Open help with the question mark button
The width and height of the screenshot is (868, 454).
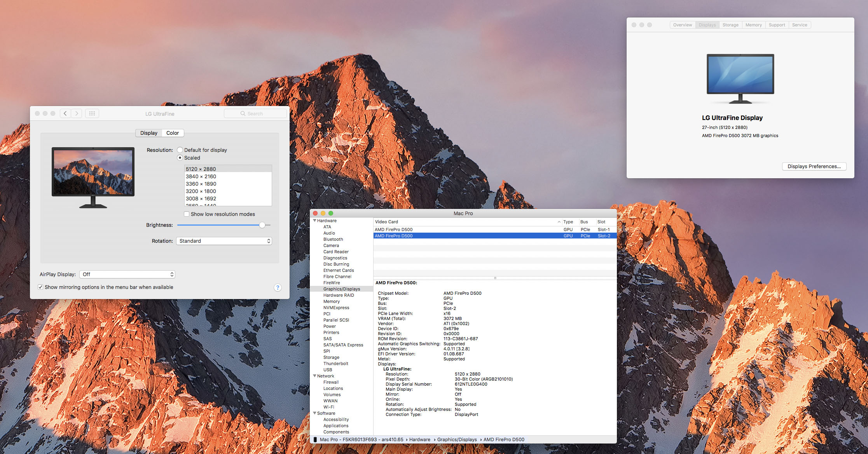[x=278, y=287]
